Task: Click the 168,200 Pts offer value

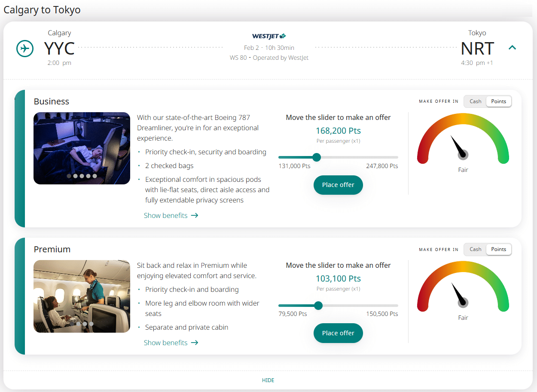Action: click(x=338, y=131)
